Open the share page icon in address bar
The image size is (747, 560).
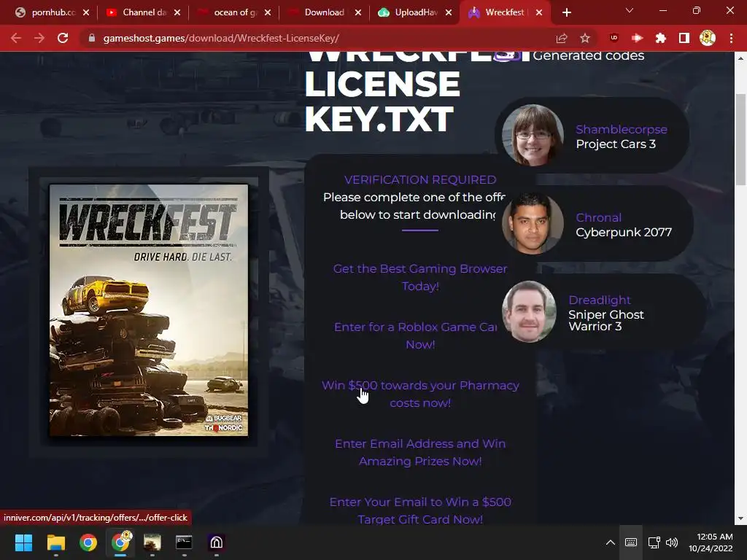[x=562, y=38]
